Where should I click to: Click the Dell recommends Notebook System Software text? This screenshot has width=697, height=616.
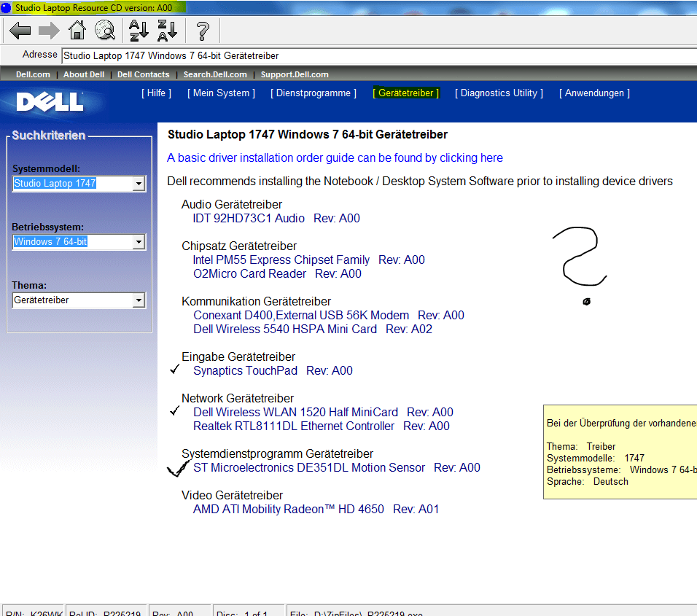[420, 182]
